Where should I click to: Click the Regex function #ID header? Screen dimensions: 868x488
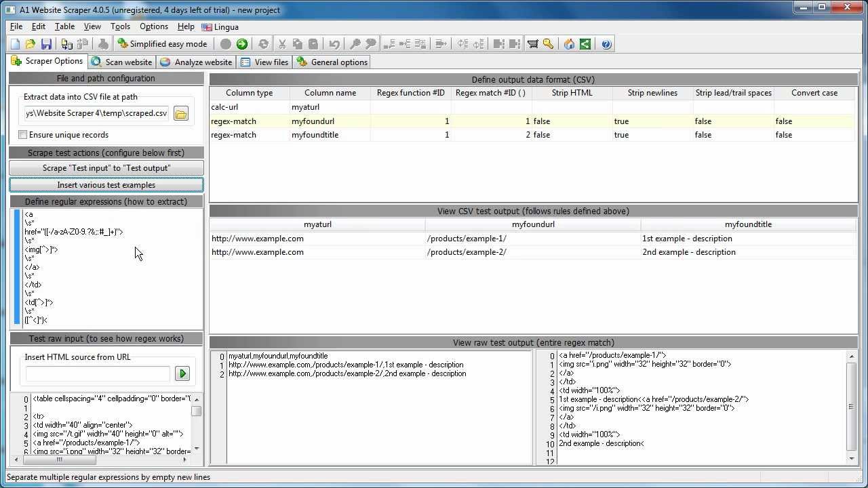tap(410, 93)
